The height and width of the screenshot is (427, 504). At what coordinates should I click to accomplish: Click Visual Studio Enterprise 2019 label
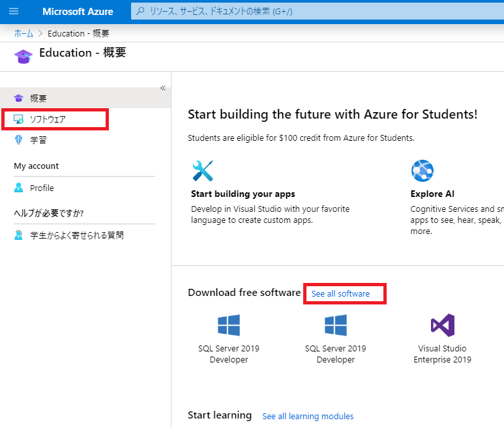442,354
